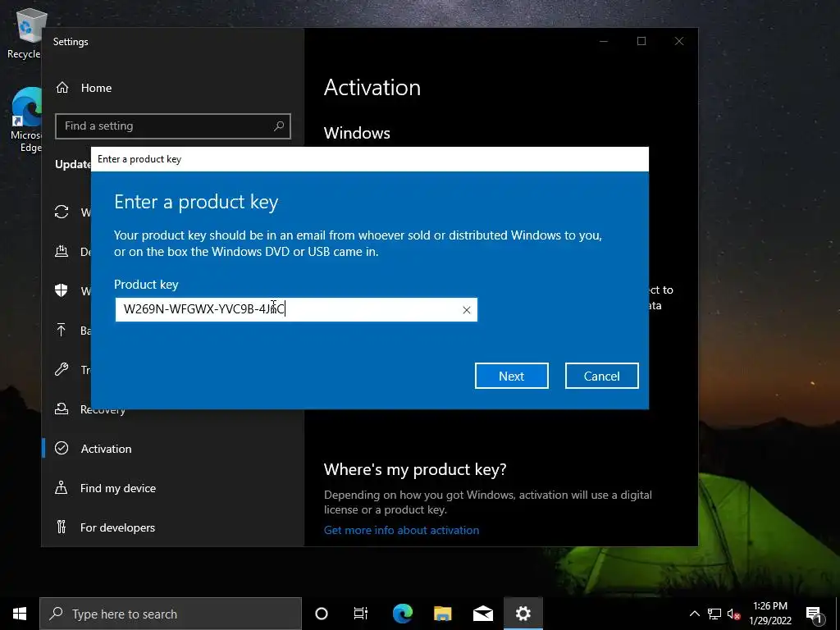Viewport: 840px width, 630px height.
Task: Click the For developers tools icon
Action: 62,527
